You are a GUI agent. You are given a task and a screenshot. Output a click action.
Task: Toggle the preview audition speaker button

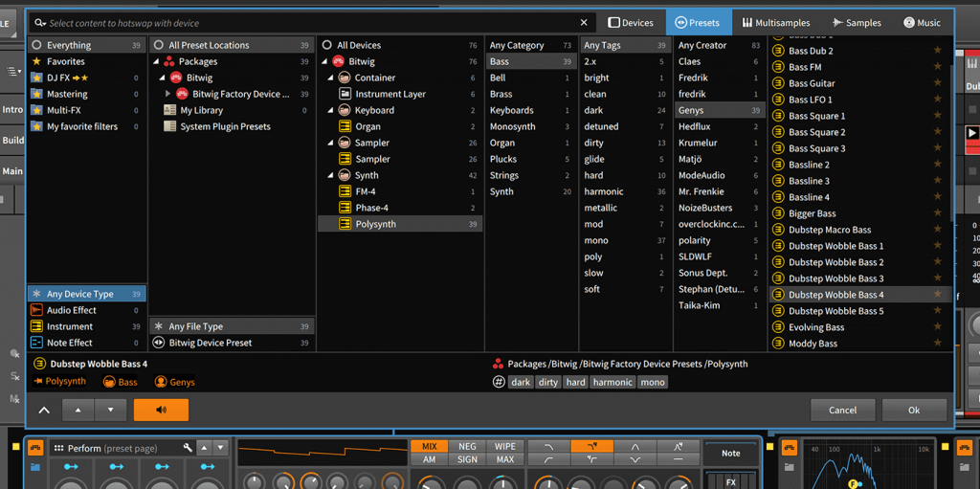(x=161, y=411)
